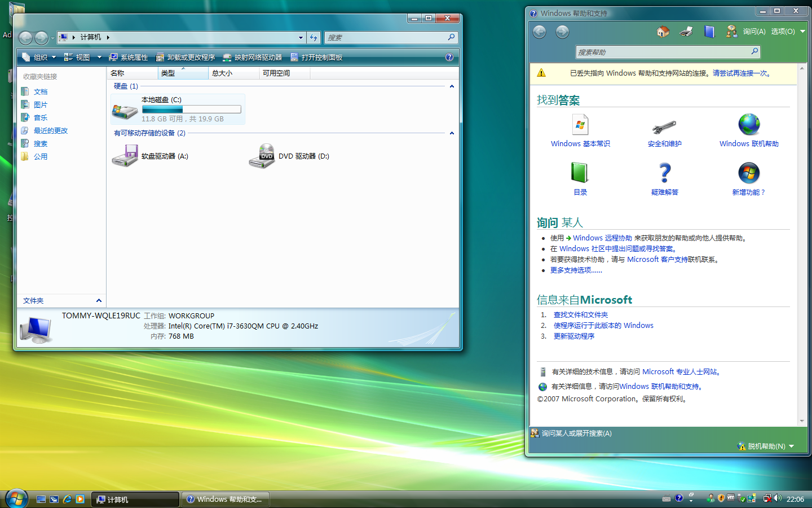Switch to Windows 帮助和支持 taskbar button
This screenshot has width=812, height=508.
point(226,499)
